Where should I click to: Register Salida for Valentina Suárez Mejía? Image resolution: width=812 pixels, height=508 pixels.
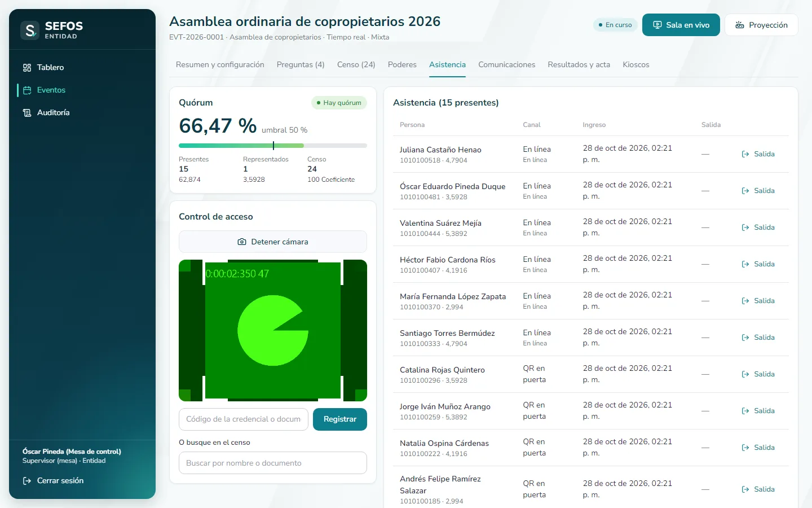(758, 227)
